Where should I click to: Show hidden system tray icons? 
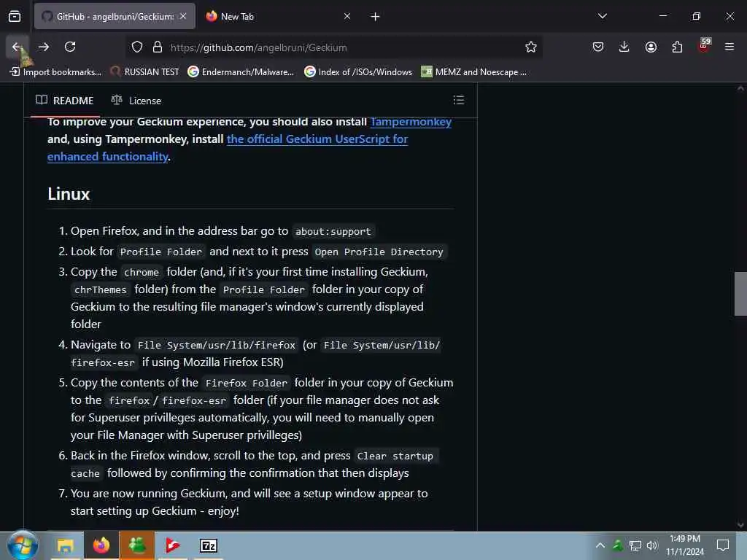[x=600, y=545]
